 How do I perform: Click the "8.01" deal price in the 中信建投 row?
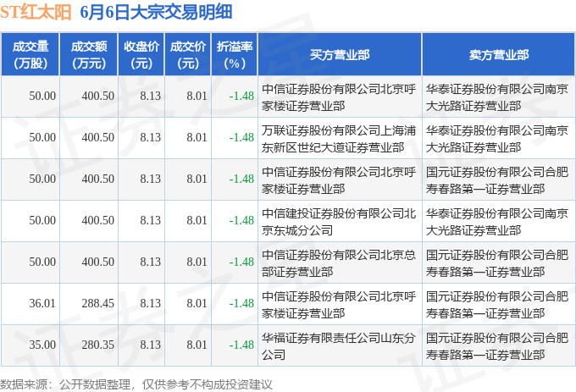197,221
